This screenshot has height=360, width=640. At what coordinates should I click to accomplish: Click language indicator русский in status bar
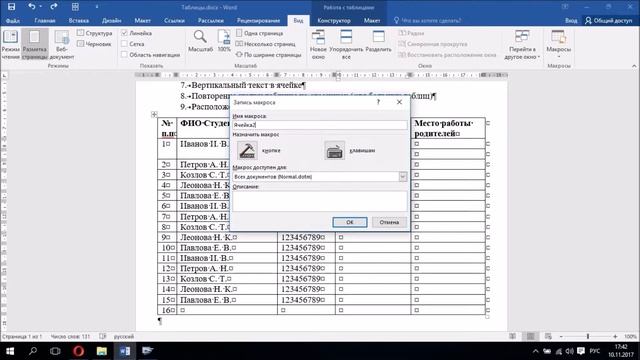click(123, 336)
